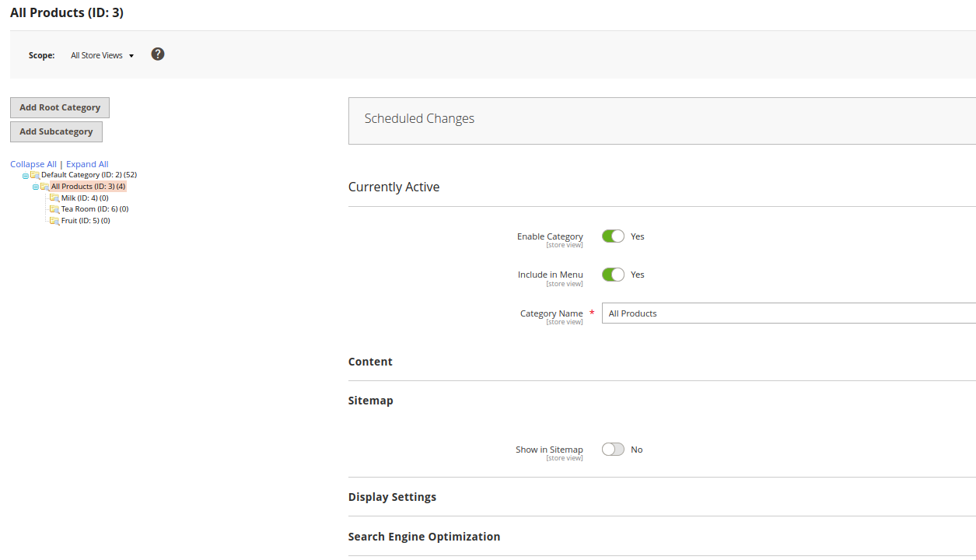The height and width of the screenshot is (560, 976).
Task: Collapse the All Products tree node
Action: 36,187
